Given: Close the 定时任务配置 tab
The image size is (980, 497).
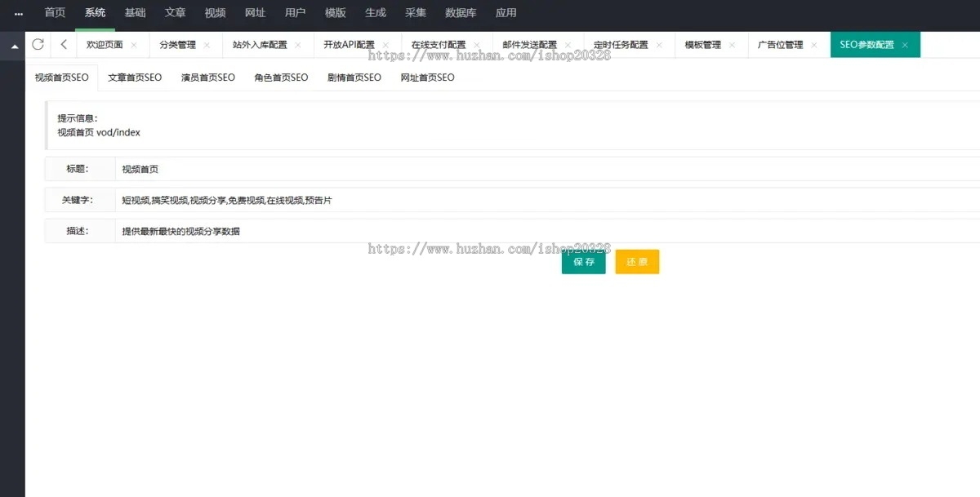Looking at the screenshot, I should [x=659, y=46].
